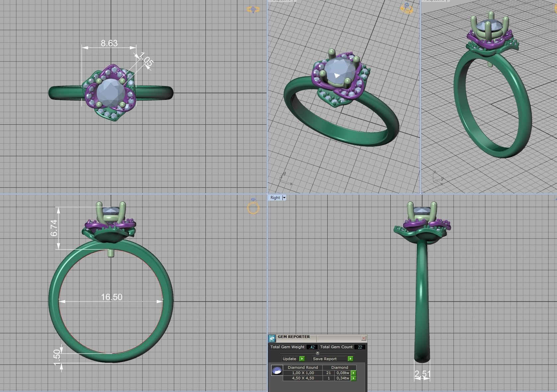557x392 pixels.
Task: Select the 1,00 X 1,00 size cell
Action: [x=303, y=373]
